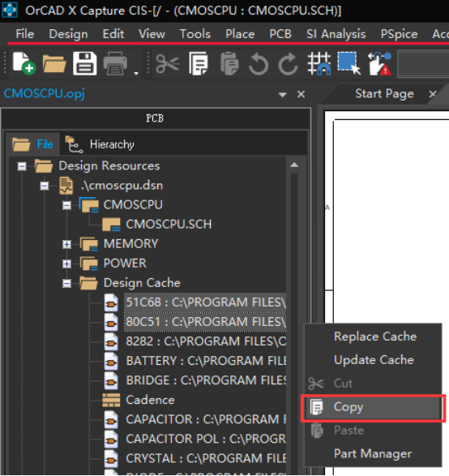
Task: Open the Place menu
Action: [240, 34]
